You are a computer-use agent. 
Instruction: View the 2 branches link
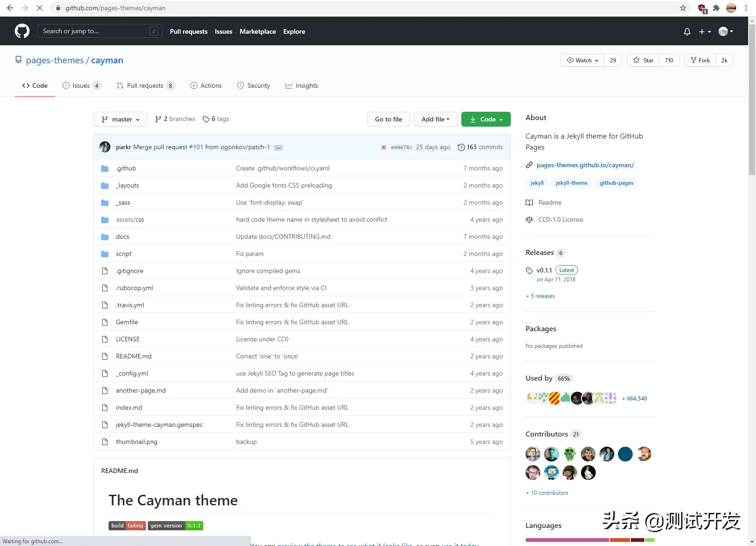175,119
